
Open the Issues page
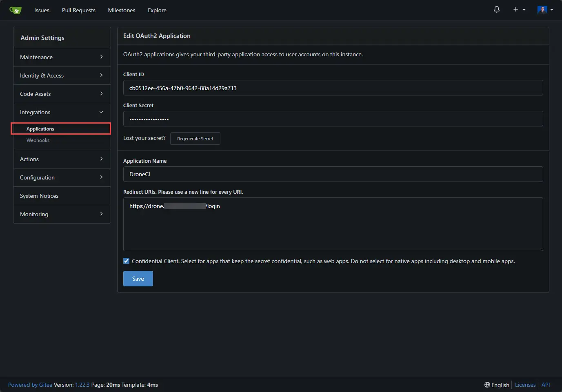tap(42, 10)
